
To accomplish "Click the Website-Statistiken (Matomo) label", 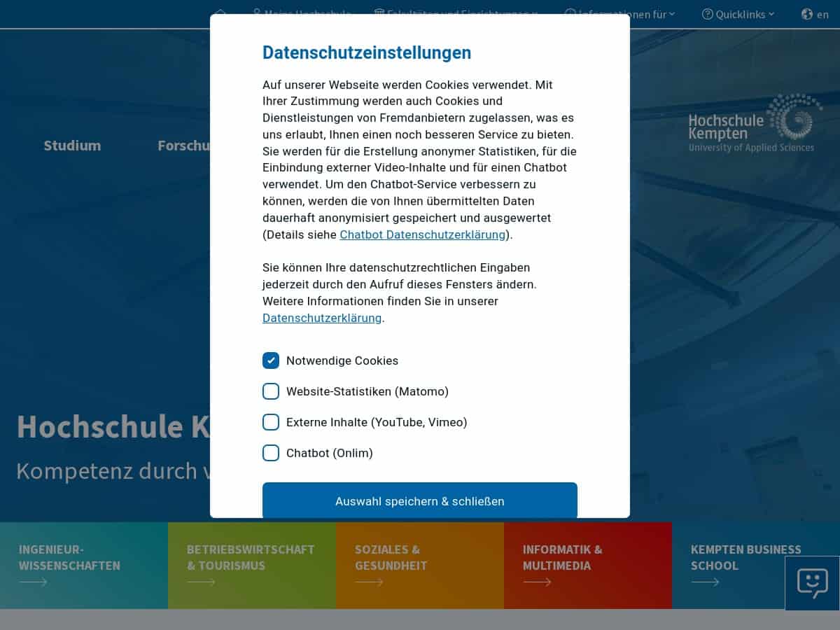I will click(367, 391).
